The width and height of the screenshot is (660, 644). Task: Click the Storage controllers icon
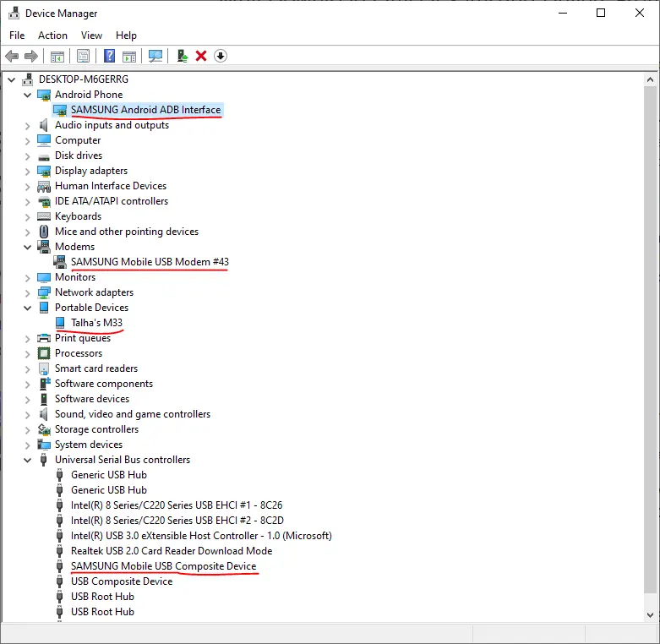click(44, 429)
